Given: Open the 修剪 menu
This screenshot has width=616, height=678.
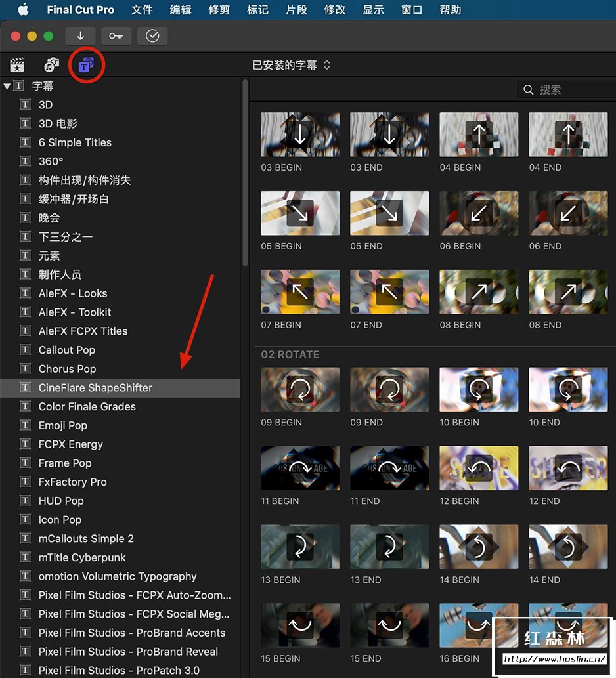Looking at the screenshot, I should [x=219, y=9].
